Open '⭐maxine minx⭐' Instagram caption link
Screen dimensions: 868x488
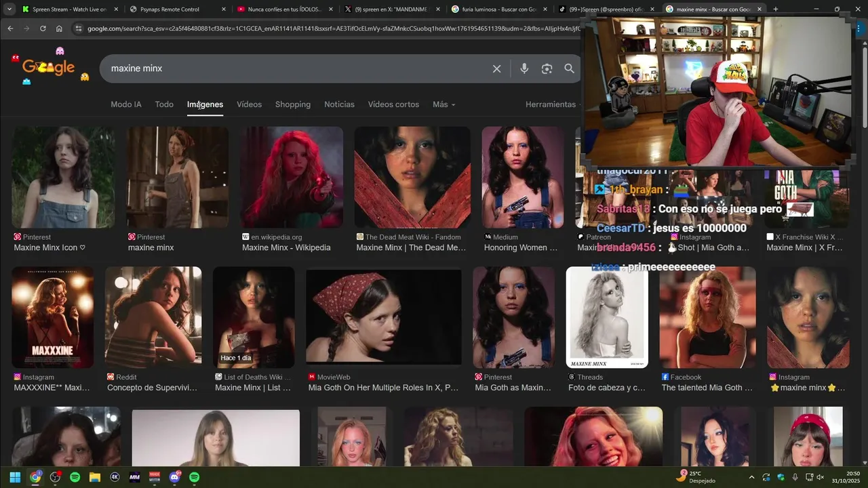pyautogui.click(x=808, y=388)
